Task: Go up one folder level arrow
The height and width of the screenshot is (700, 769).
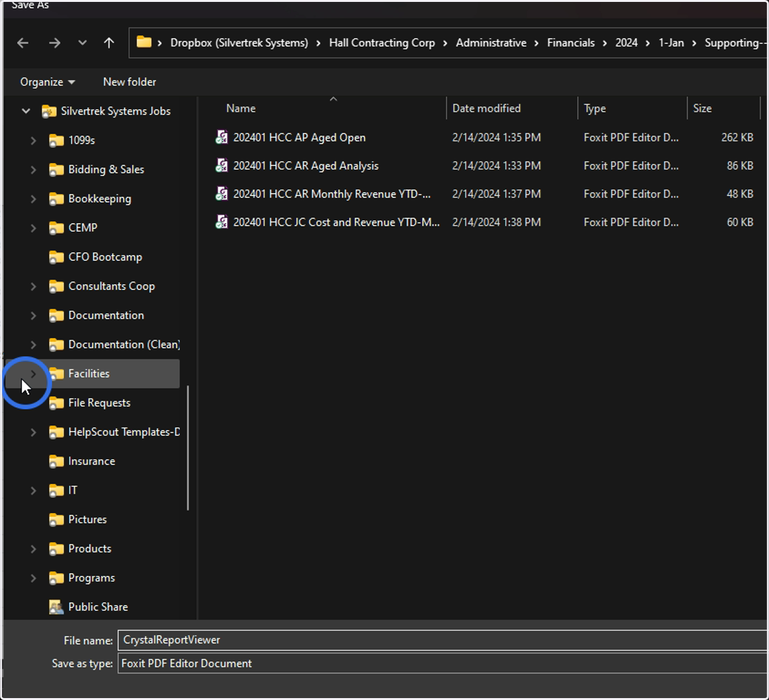Action: tap(109, 43)
